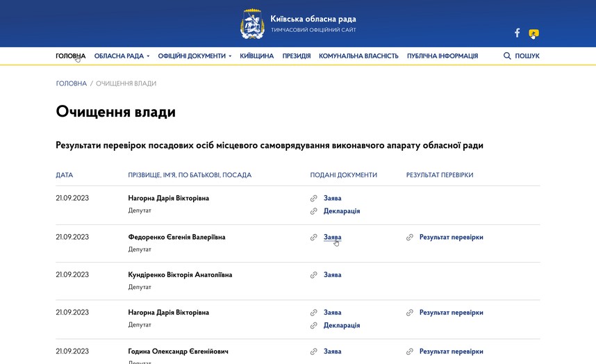Select the name Година Олександр Євгенійович
The width and height of the screenshot is (596, 364).
pos(179,351)
